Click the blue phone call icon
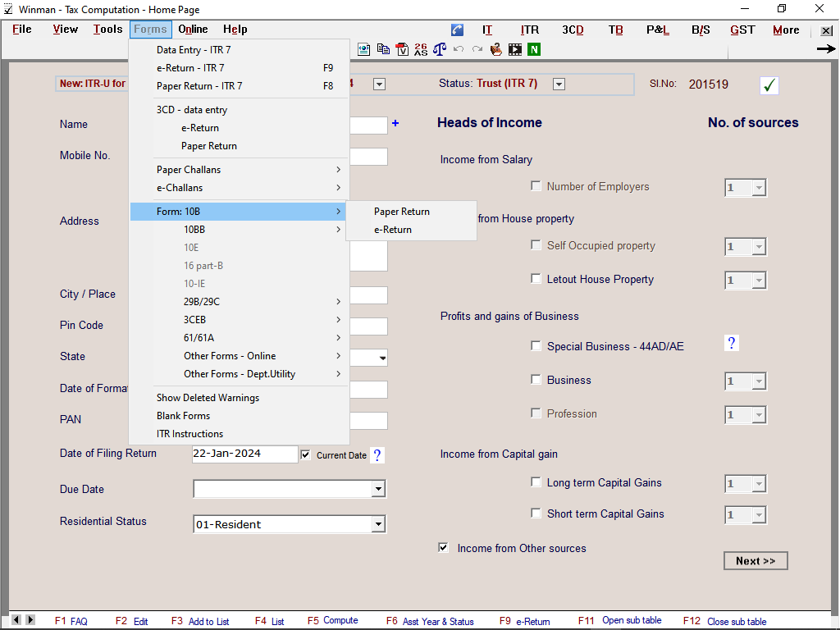This screenshot has height=630, width=840. click(457, 30)
